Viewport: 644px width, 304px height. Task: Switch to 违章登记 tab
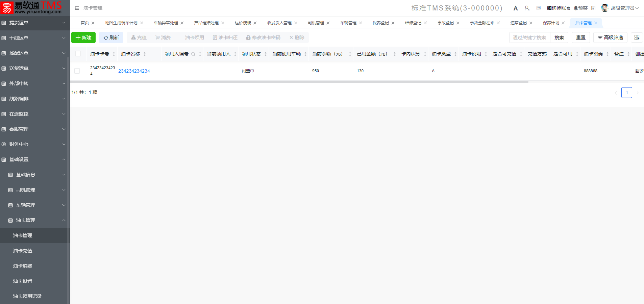(518, 23)
